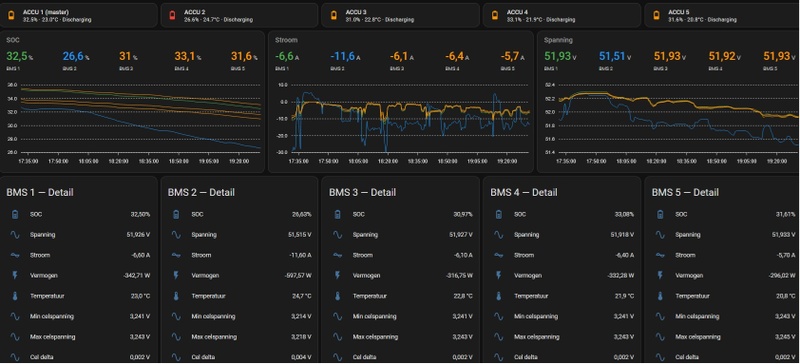Open the ACCU 4 status card
Viewport: 800px width, 364px height.
coord(562,15)
